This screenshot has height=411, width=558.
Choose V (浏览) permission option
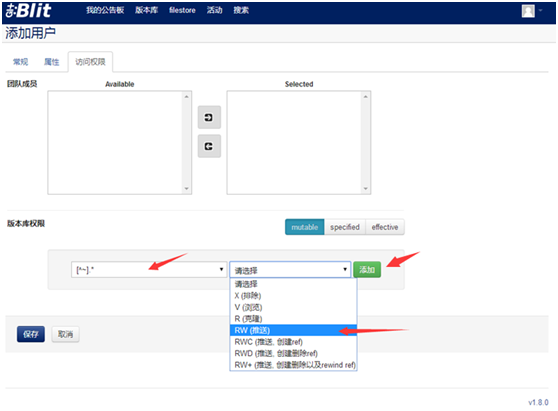pos(293,307)
